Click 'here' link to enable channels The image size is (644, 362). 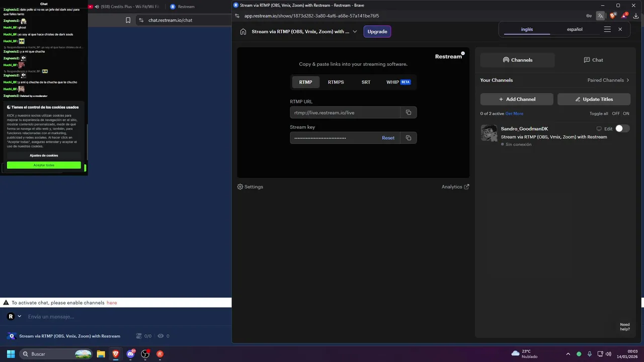[112, 303]
